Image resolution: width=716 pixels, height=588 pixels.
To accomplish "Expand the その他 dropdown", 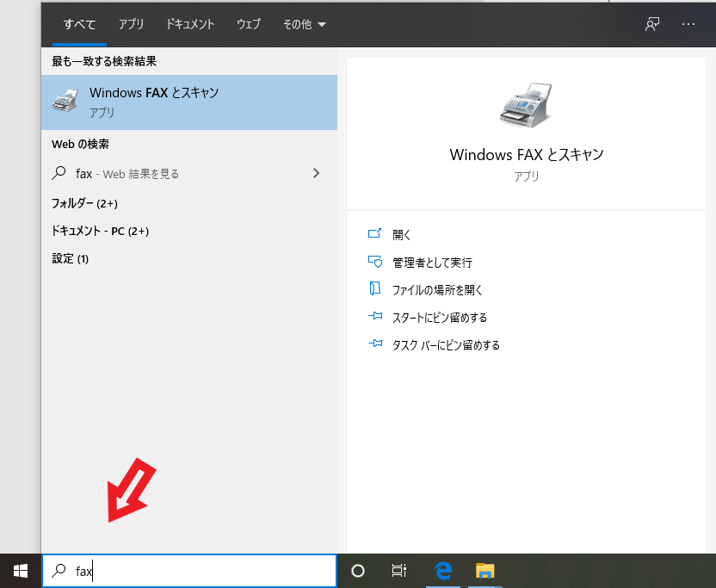I will pyautogui.click(x=305, y=24).
